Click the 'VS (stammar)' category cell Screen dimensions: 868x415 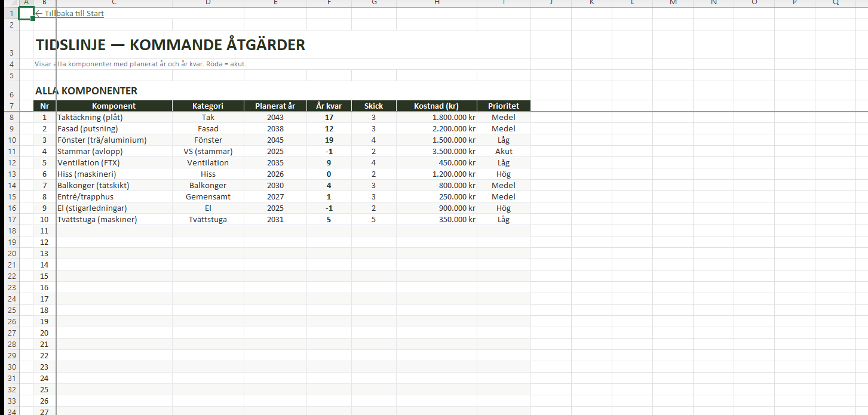[x=208, y=152]
